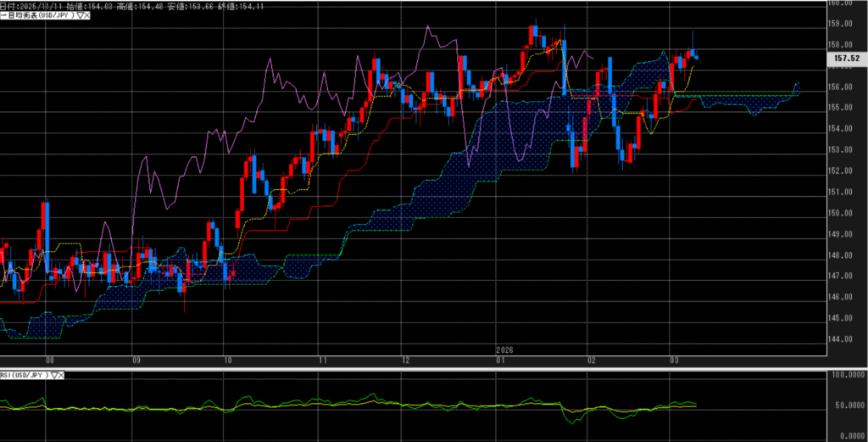This screenshot has height=442, width=868.
Task: Click the current price tag 157.52
Action: click(x=842, y=59)
